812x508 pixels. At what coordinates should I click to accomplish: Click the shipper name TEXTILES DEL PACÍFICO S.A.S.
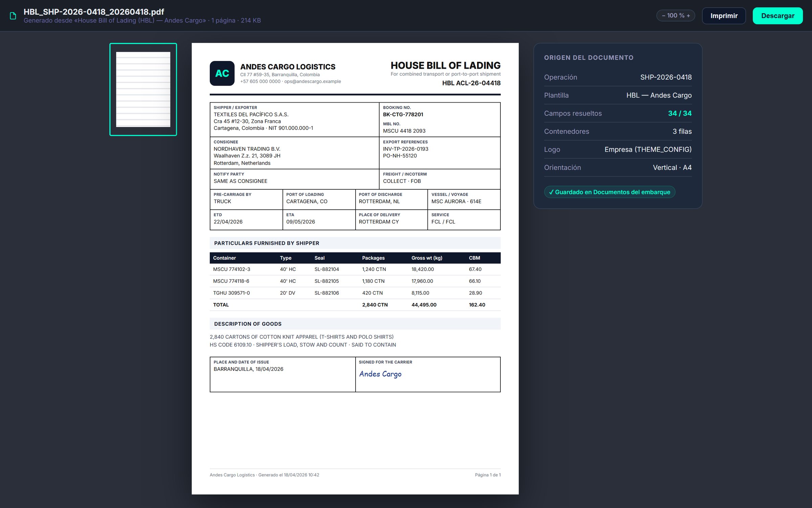tap(251, 114)
